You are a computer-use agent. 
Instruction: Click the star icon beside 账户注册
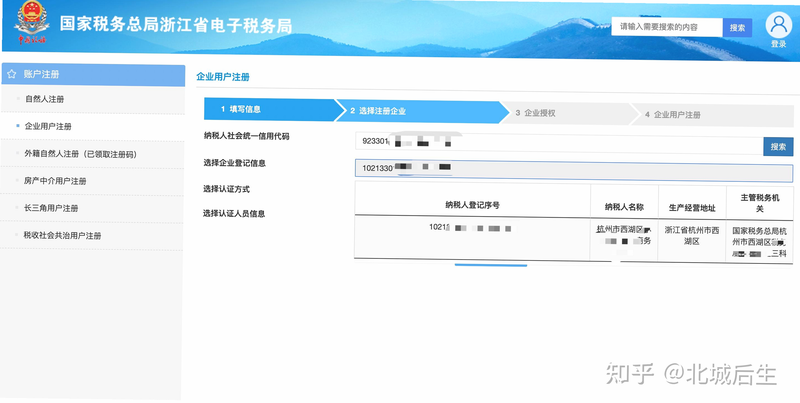click(x=11, y=74)
